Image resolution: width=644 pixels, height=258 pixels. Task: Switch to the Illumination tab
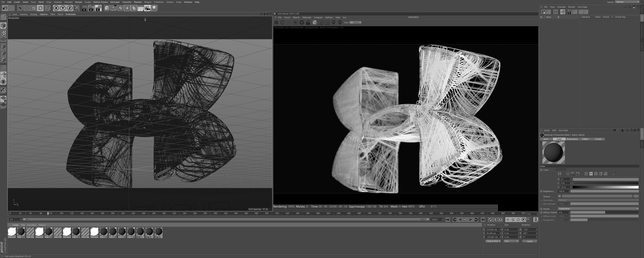(x=572, y=139)
